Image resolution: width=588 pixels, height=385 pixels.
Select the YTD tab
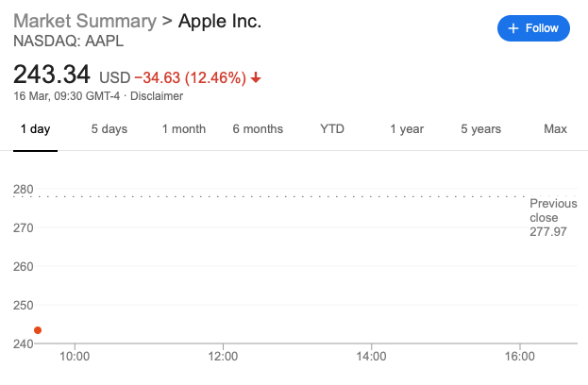pyautogui.click(x=332, y=129)
